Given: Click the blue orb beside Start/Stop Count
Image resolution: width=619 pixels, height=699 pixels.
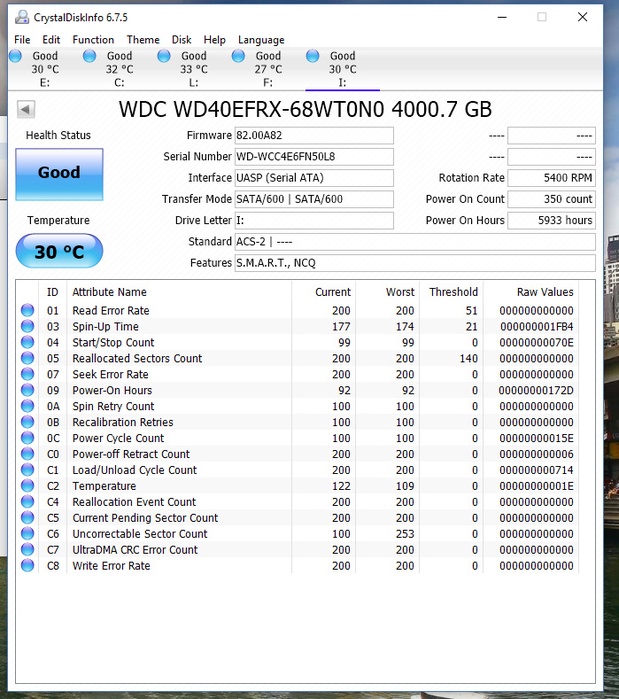Looking at the screenshot, I should click(28, 342).
